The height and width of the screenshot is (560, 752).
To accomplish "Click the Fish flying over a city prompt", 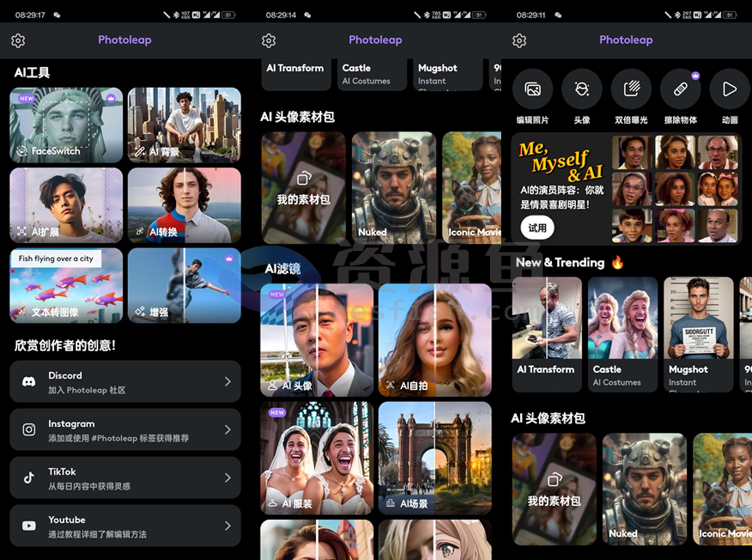I will (56, 259).
